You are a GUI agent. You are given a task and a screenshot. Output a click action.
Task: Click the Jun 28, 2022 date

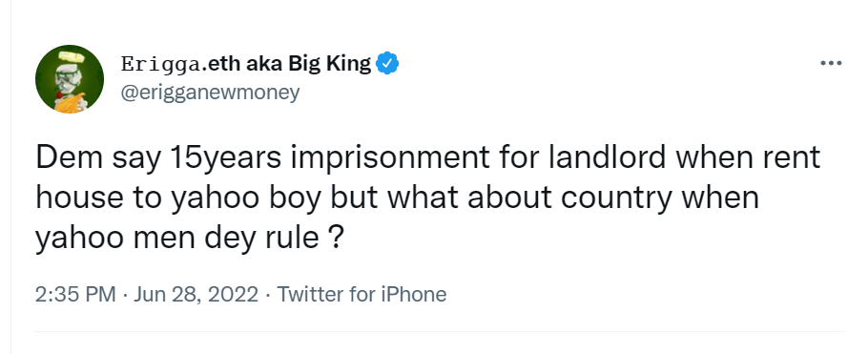(x=196, y=294)
